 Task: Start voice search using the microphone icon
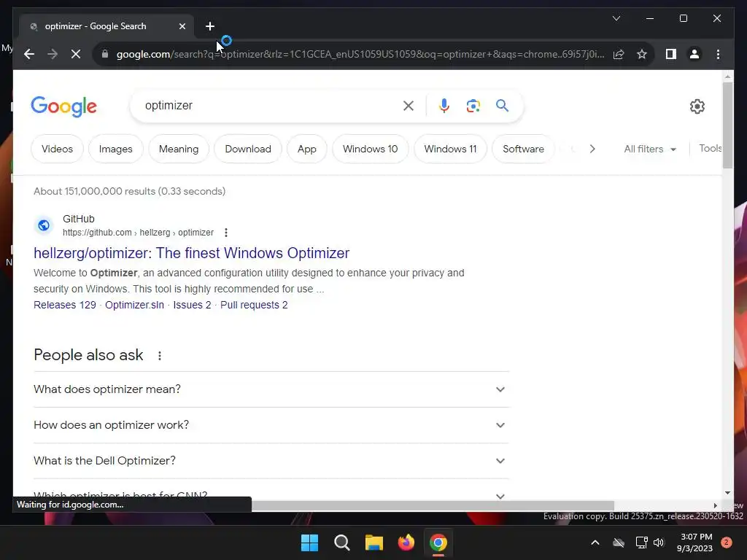(x=444, y=106)
